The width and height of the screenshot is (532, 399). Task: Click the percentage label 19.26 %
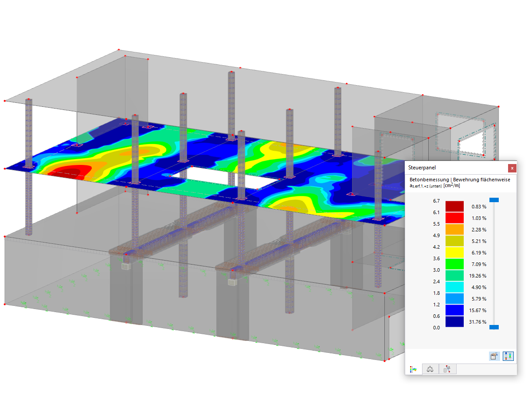pyautogui.click(x=477, y=276)
